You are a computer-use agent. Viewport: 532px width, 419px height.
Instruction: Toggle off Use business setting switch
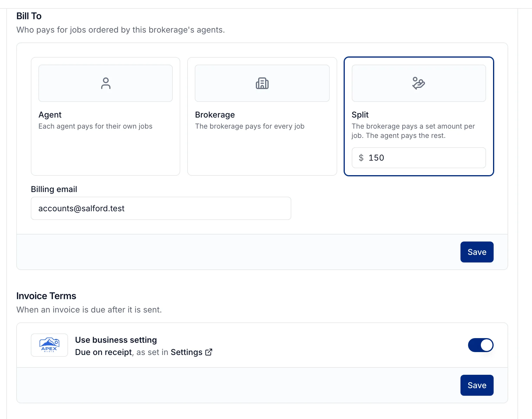(481, 345)
